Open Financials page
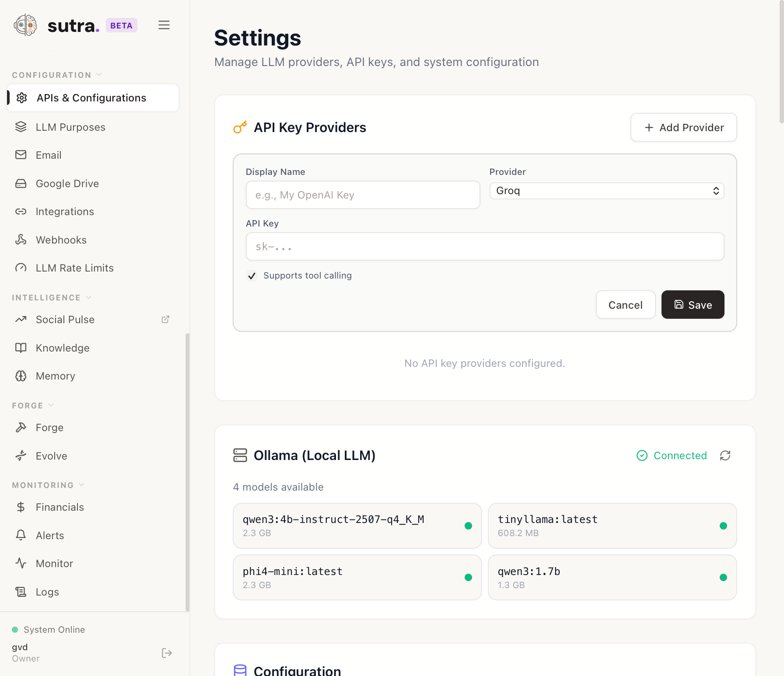 click(93, 507)
